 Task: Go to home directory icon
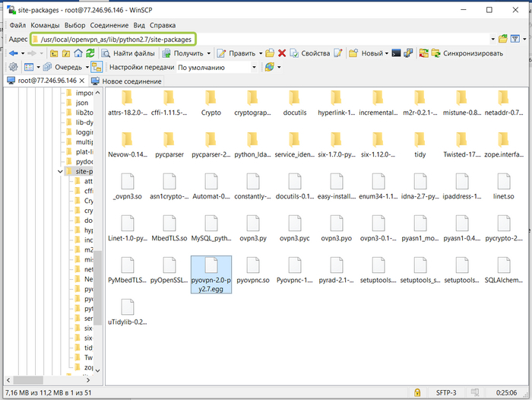click(x=78, y=53)
